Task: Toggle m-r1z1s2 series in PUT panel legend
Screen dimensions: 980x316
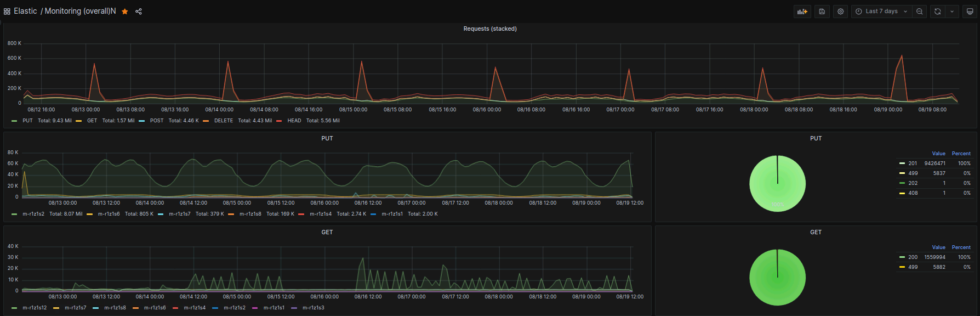Action: tap(33, 214)
